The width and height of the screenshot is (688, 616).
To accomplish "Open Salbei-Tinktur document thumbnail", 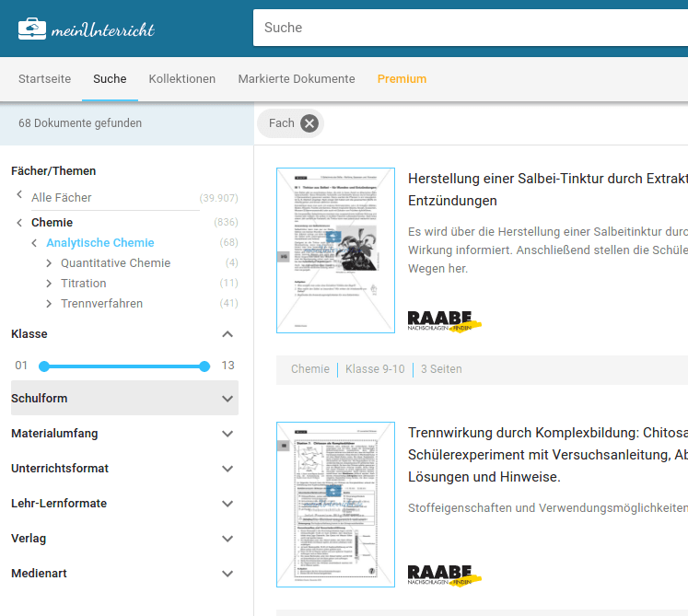I will point(335,250).
